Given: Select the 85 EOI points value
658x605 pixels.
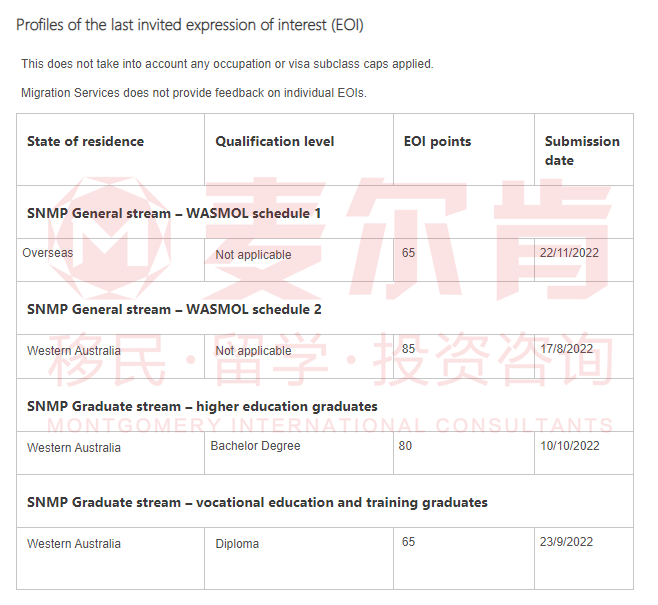Looking at the screenshot, I should (x=408, y=349).
